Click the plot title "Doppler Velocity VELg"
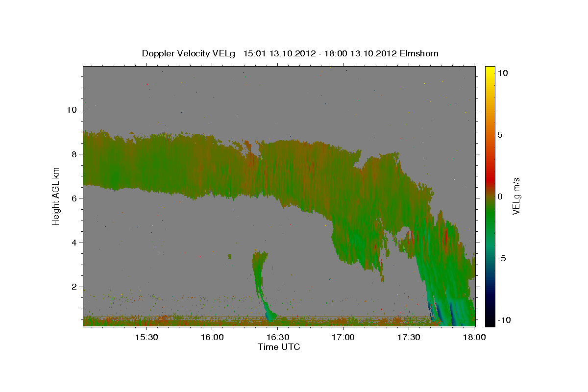The width and height of the screenshot is (588, 392). point(188,53)
